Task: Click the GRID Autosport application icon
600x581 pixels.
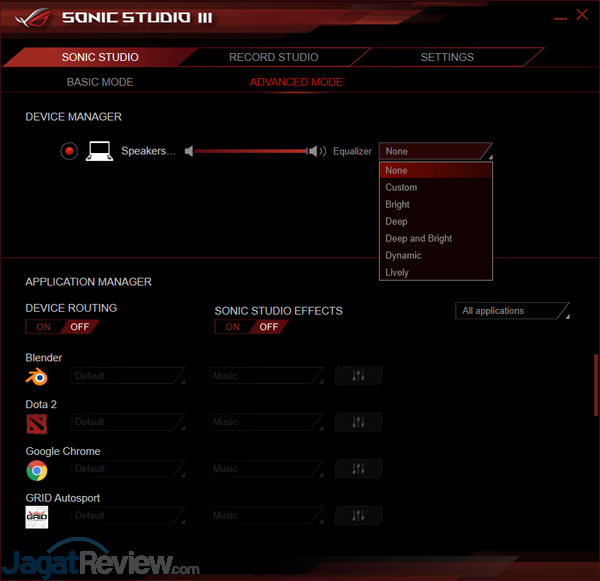Action: point(37,517)
